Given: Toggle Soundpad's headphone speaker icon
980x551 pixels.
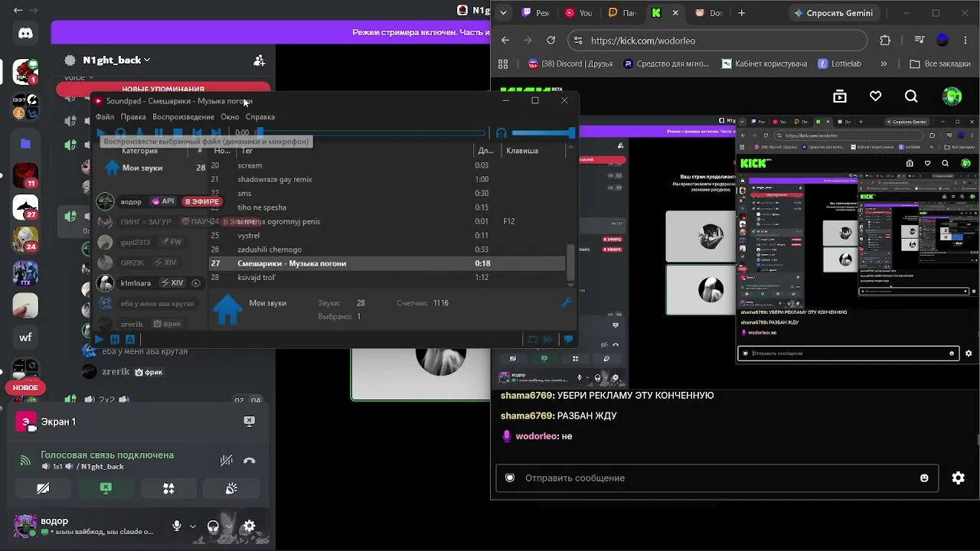Looking at the screenshot, I should click(501, 132).
